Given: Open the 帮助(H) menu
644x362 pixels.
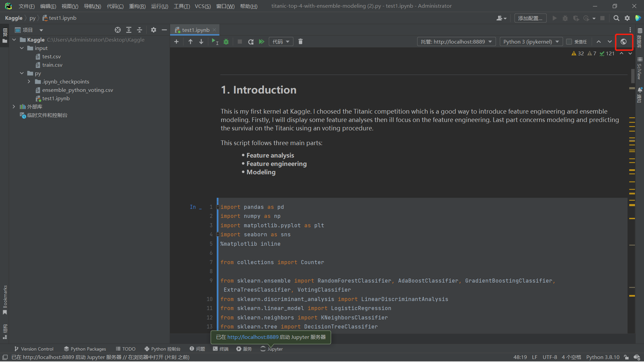Looking at the screenshot, I should tap(249, 6).
